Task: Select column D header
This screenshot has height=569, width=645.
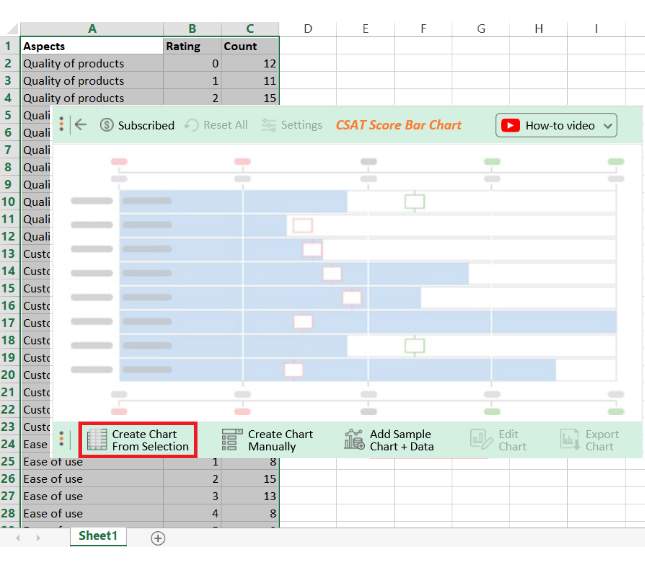Action: click(x=308, y=29)
